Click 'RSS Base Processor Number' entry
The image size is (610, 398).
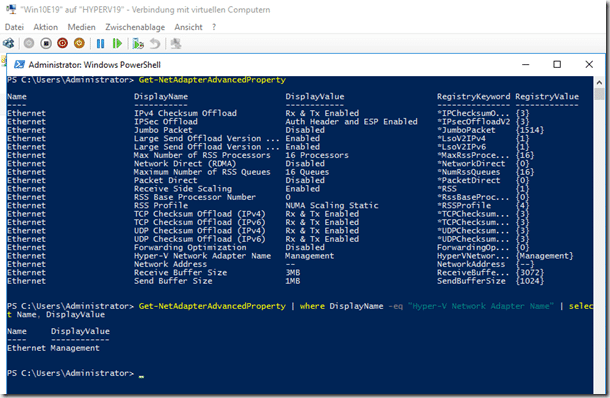pos(195,197)
